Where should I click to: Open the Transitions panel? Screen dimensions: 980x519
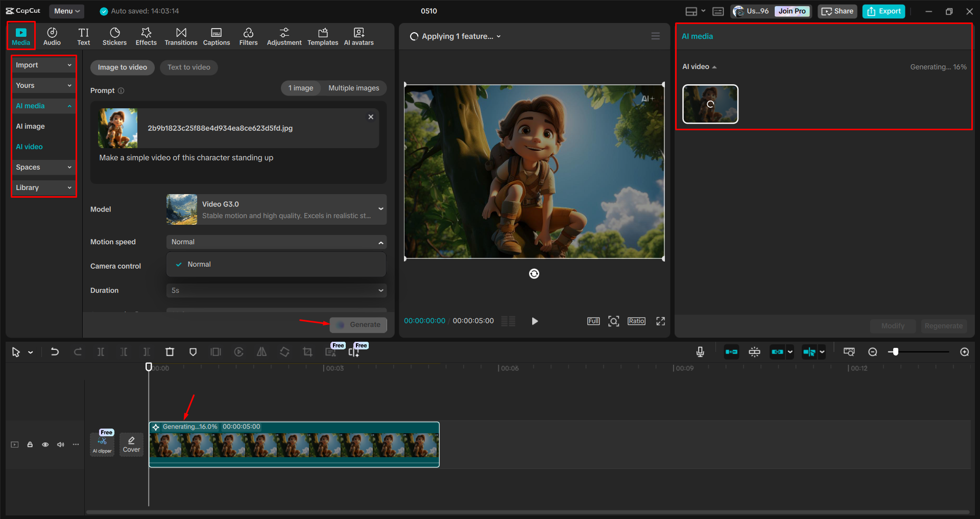181,36
